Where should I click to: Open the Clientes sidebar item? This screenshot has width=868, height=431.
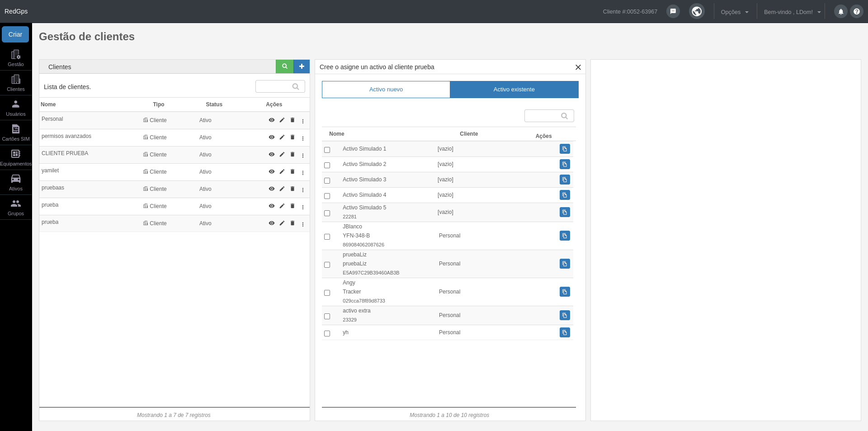coord(16,83)
